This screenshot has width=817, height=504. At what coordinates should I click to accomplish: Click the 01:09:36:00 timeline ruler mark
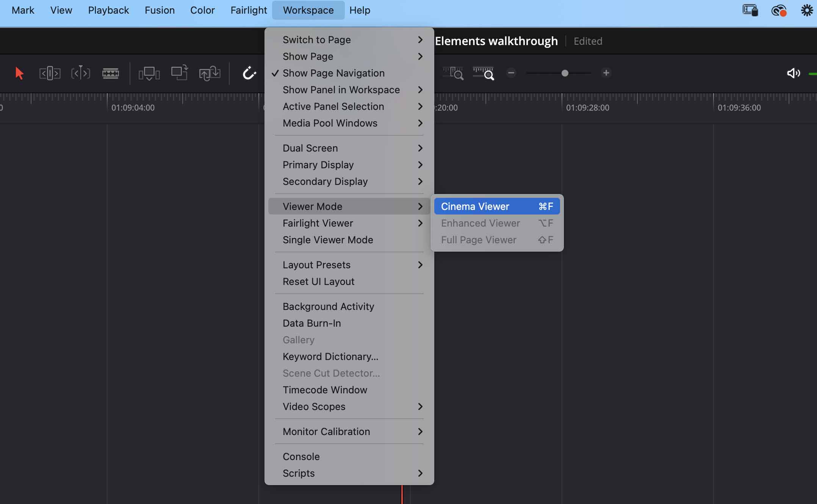[739, 108]
